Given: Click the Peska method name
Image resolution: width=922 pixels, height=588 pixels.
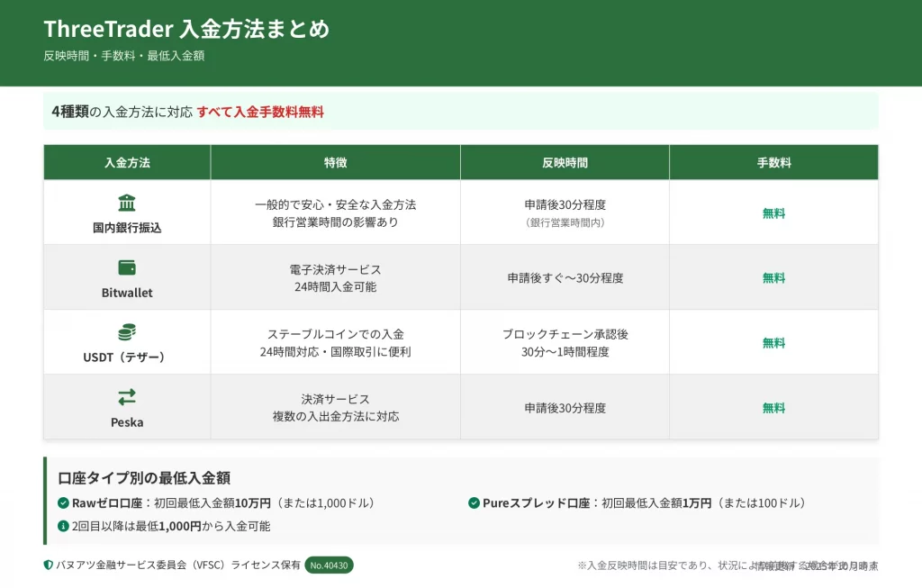Looking at the screenshot, I should point(127,422).
